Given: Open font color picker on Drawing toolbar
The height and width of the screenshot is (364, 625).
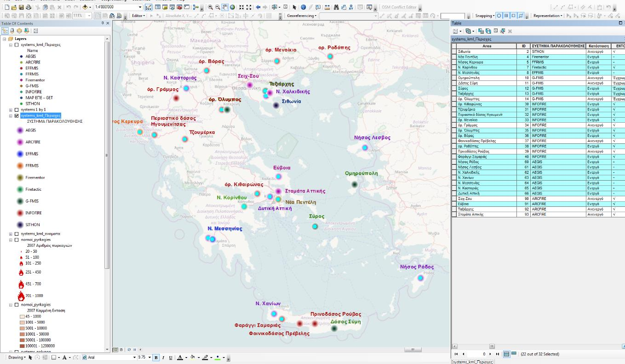Looking at the screenshot, I should tap(185, 358).
